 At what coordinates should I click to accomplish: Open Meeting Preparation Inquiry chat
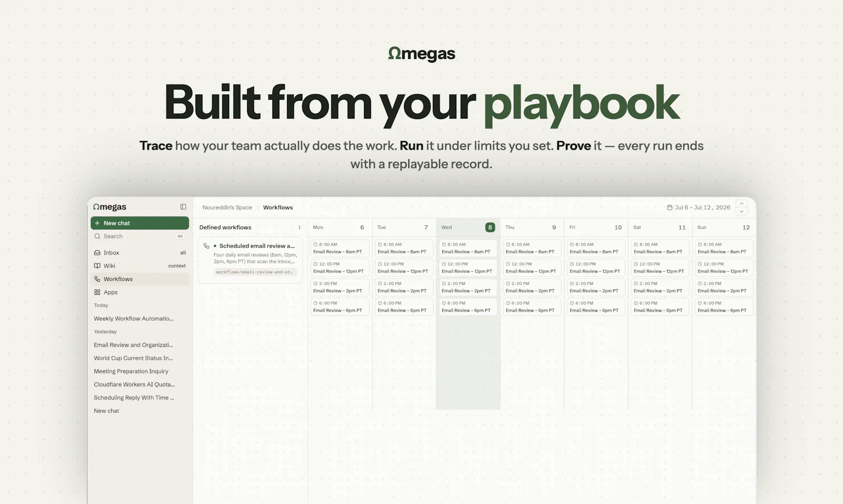pyautogui.click(x=132, y=371)
